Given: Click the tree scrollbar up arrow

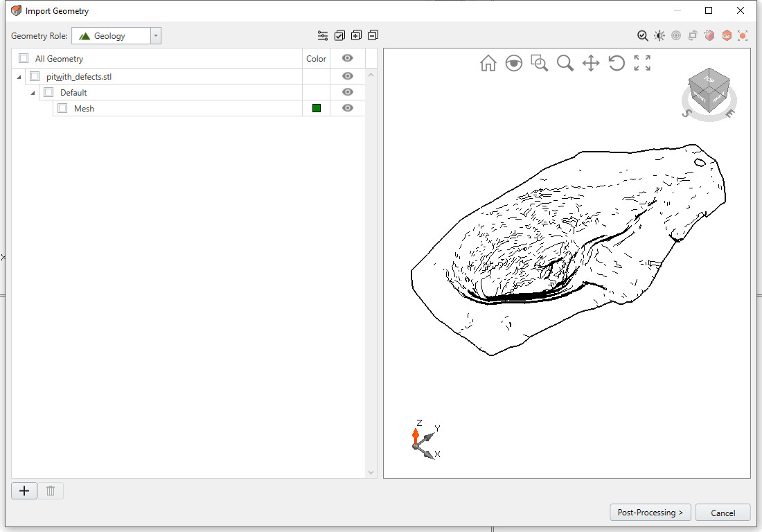Looking at the screenshot, I should click(371, 75).
